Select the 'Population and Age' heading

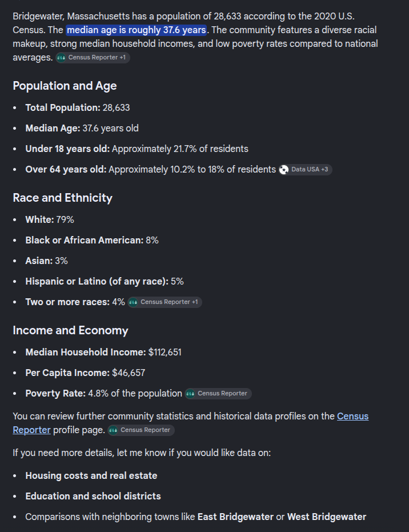pyautogui.click(x=65, y=86)
